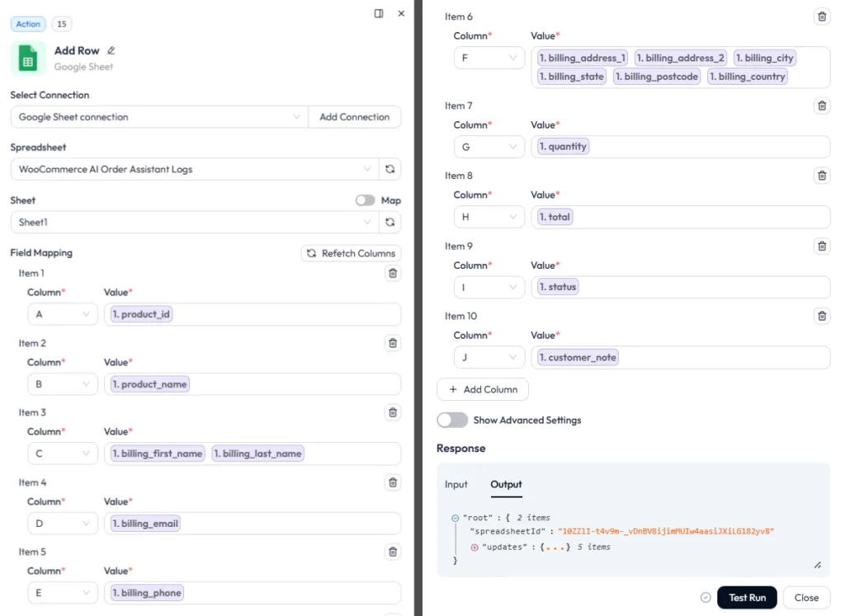
Task: Open Item 3 column C dropdown
Action: pos(63,454)
